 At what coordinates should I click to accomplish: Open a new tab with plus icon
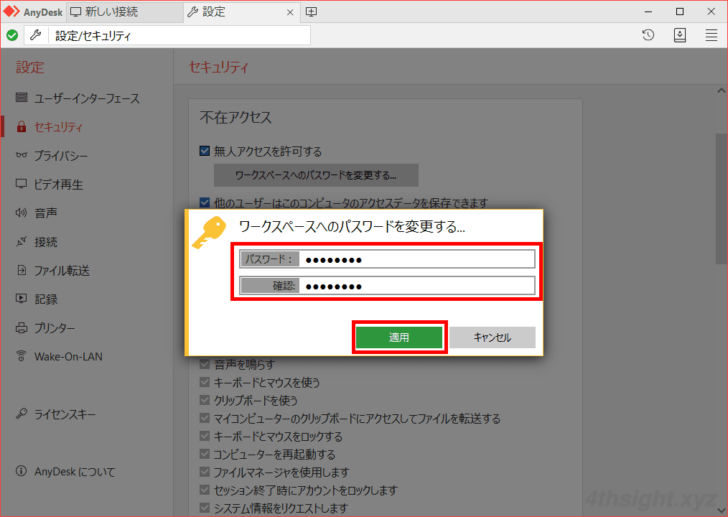[312, 12]
